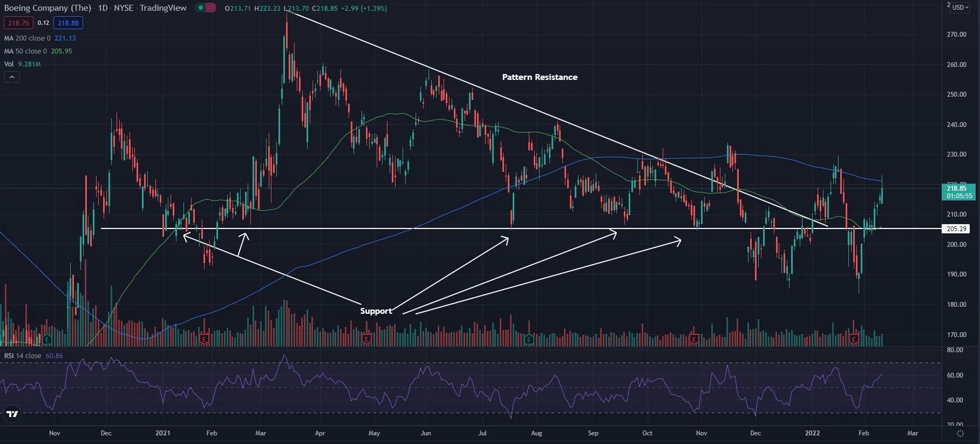Click the red earnings E marker near late April 2021

click(366, 339)
